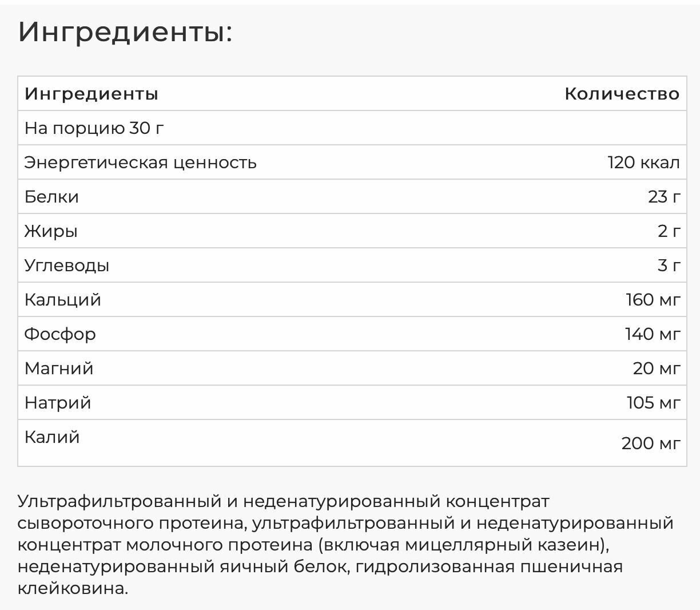This screenshot has width=700, height=610.
Task: Select the Количество column header
Action: pos(622,94)
